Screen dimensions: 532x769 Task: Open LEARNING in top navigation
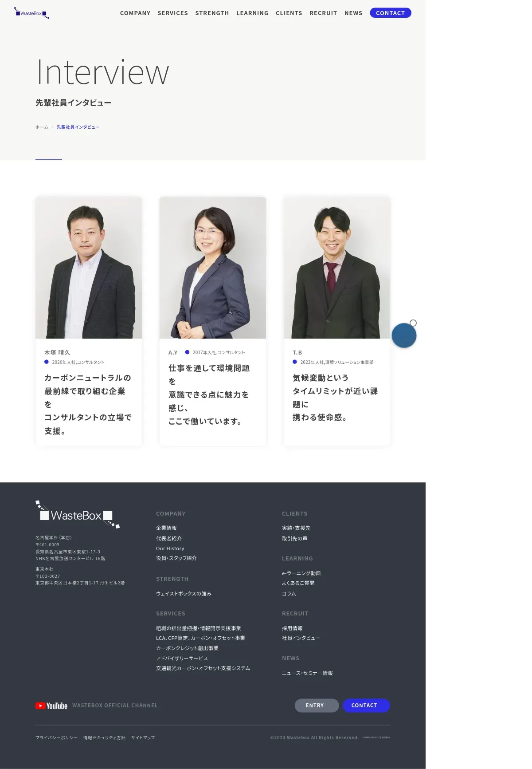(252, 13)
